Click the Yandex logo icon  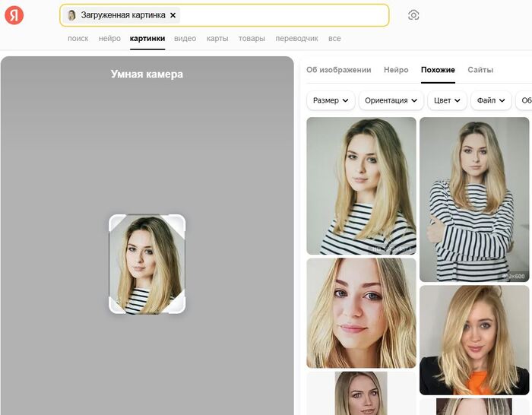point(14,15)
